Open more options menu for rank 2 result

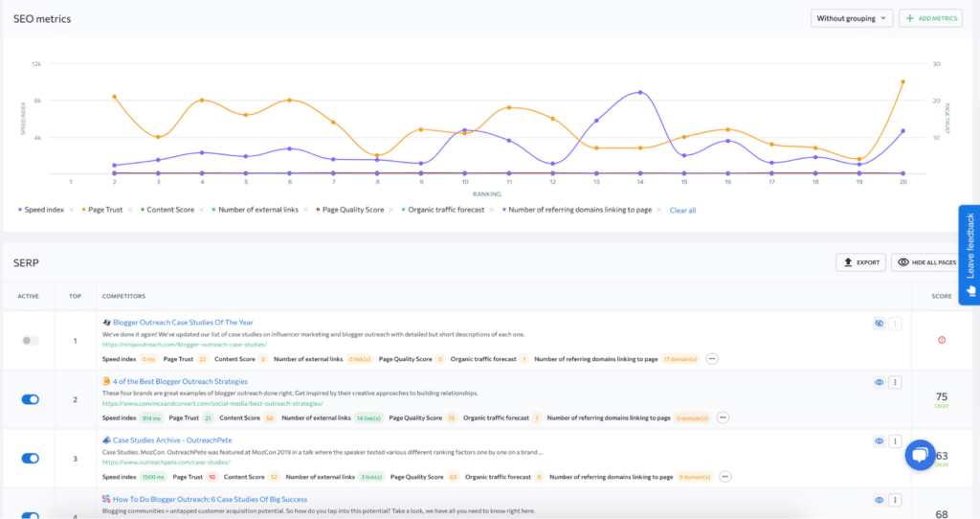(895, 382)
